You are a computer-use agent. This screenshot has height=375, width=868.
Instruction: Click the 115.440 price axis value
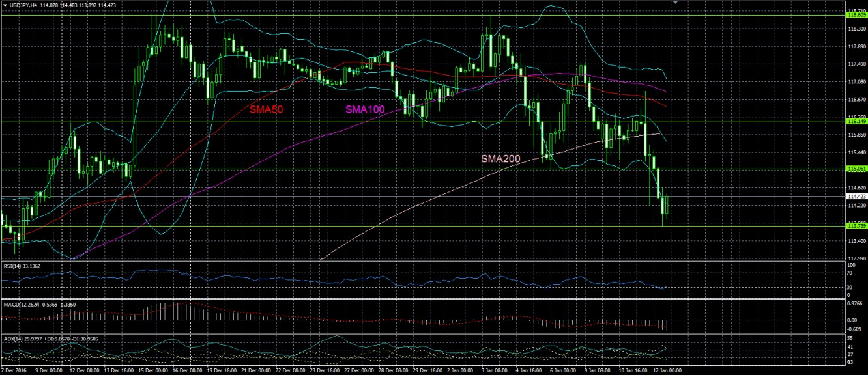point(856,152)
